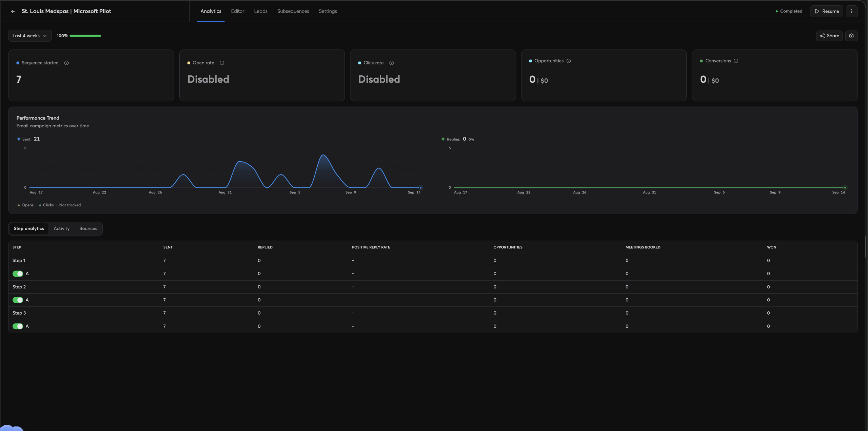
Task: Click the Completed status indicator
Action: pos(789,11)
